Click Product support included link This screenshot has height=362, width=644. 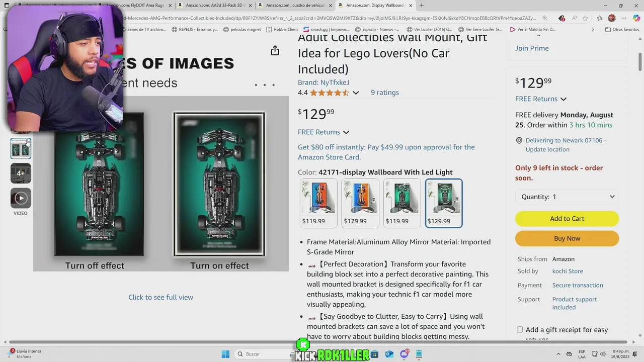pyautogui.click(x=575, y=303)
